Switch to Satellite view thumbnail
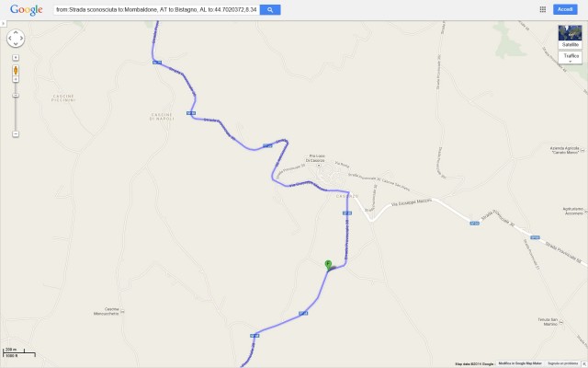 coord(570,37)
